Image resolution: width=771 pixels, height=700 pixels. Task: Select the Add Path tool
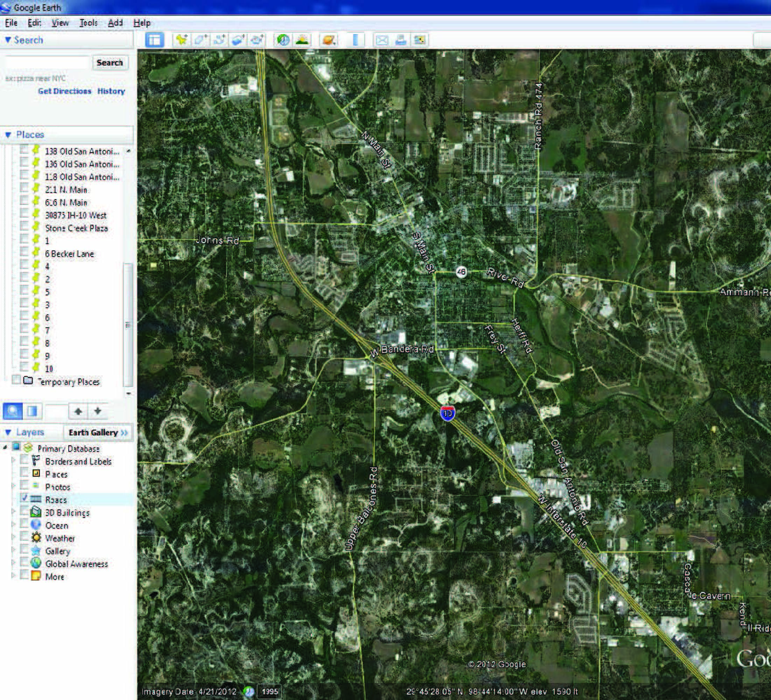219,40
